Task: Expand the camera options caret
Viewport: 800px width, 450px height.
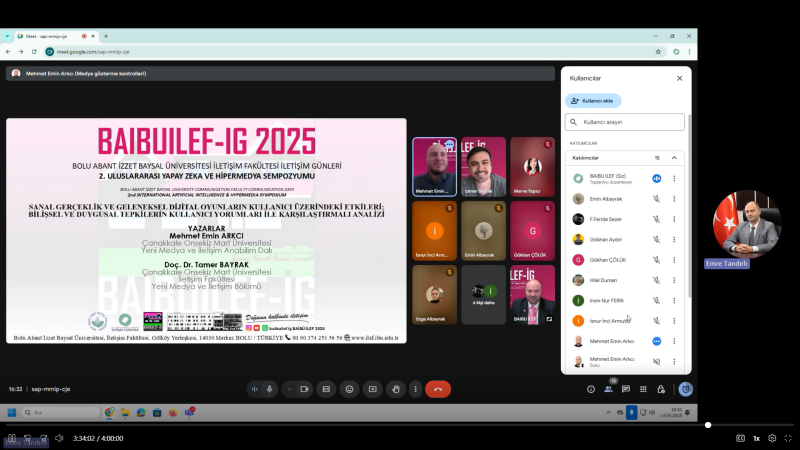Action: (289, 389)
